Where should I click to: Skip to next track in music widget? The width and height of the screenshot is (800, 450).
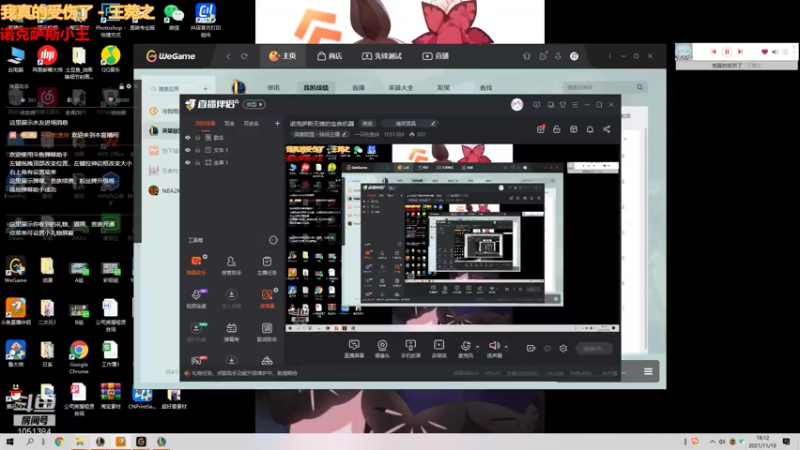tap(740, 52)
